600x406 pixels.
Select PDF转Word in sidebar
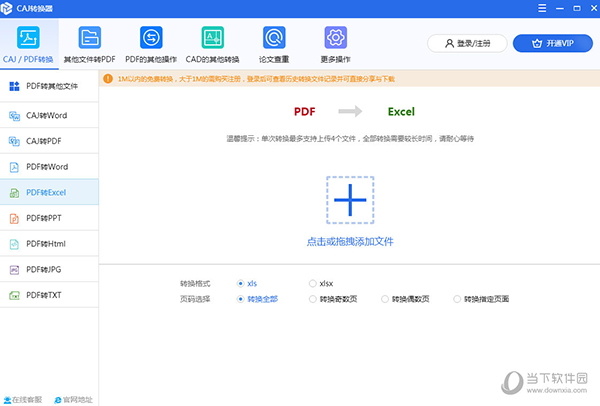click(49, 167)
